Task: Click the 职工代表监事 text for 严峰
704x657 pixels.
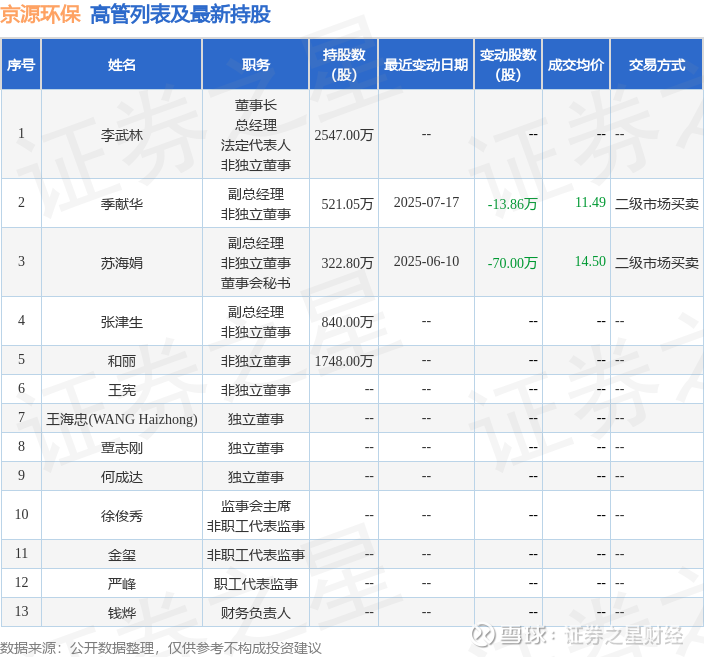Action: pyautogui.click(x=256, y=584)
